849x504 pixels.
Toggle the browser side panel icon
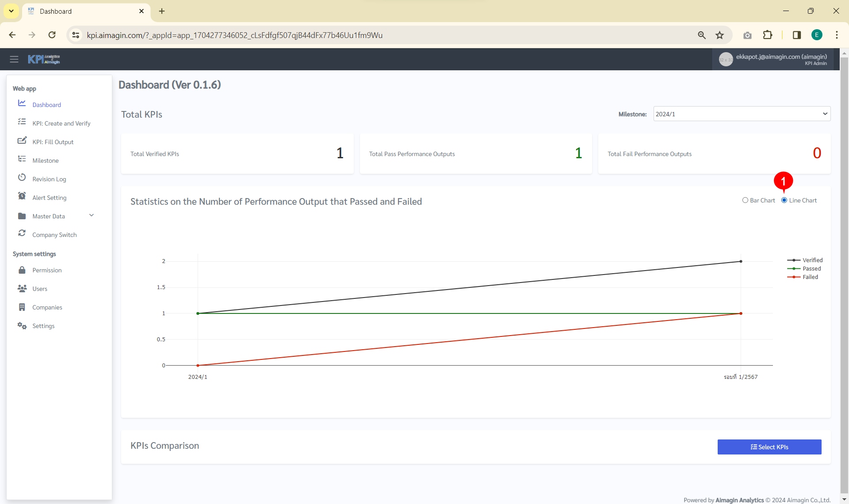tap(797, 35)
